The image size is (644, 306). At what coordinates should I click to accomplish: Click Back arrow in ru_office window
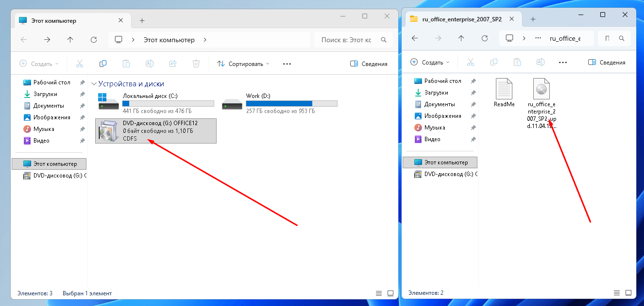(414, 38)
